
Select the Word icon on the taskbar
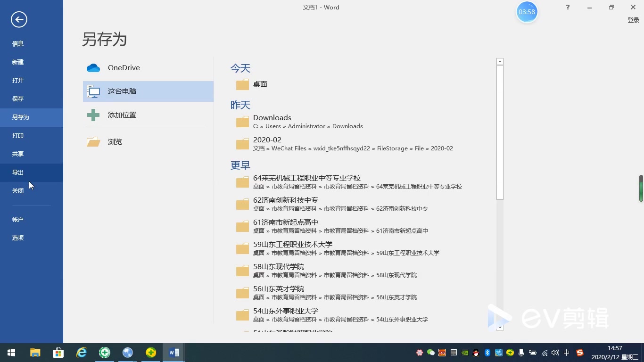[x=174, y=352]
